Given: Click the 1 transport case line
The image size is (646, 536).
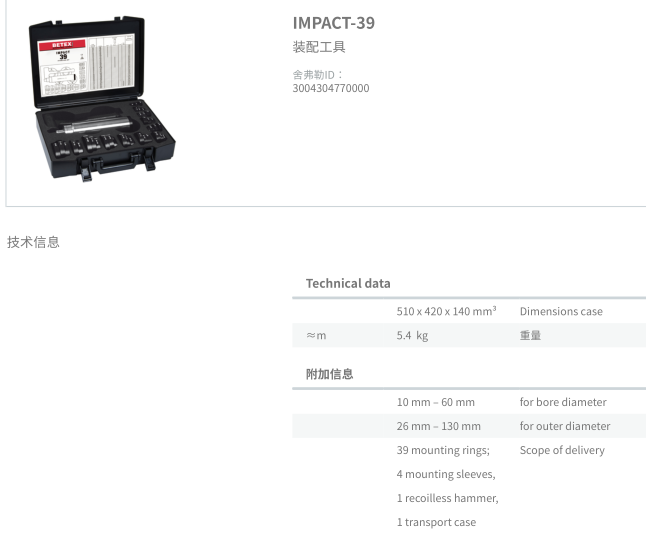Looking at the screenshot, I should 436,522.
